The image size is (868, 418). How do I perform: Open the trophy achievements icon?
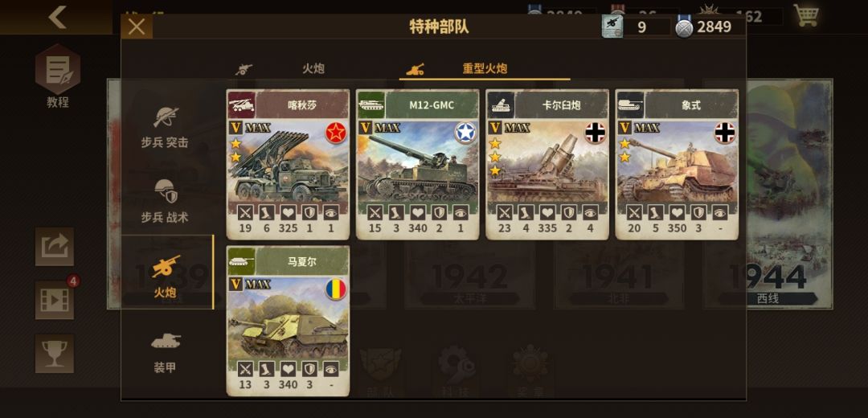click(x=55, y=353)
